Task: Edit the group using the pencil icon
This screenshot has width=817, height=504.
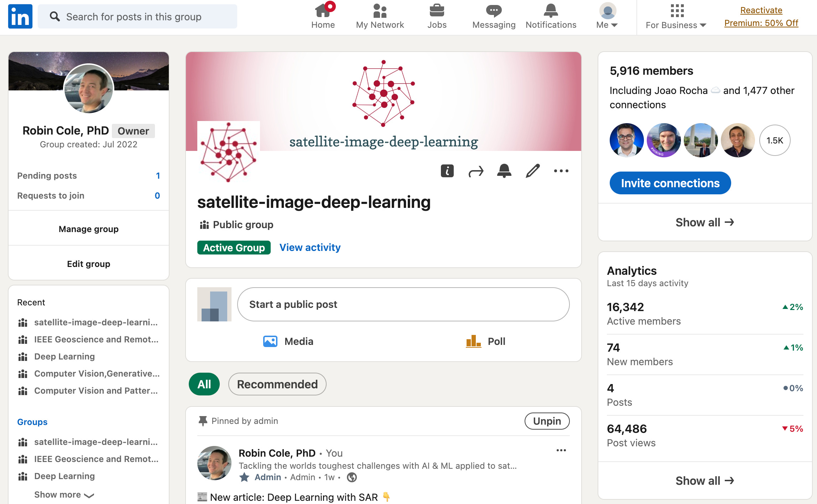Action: coord(533,170)
